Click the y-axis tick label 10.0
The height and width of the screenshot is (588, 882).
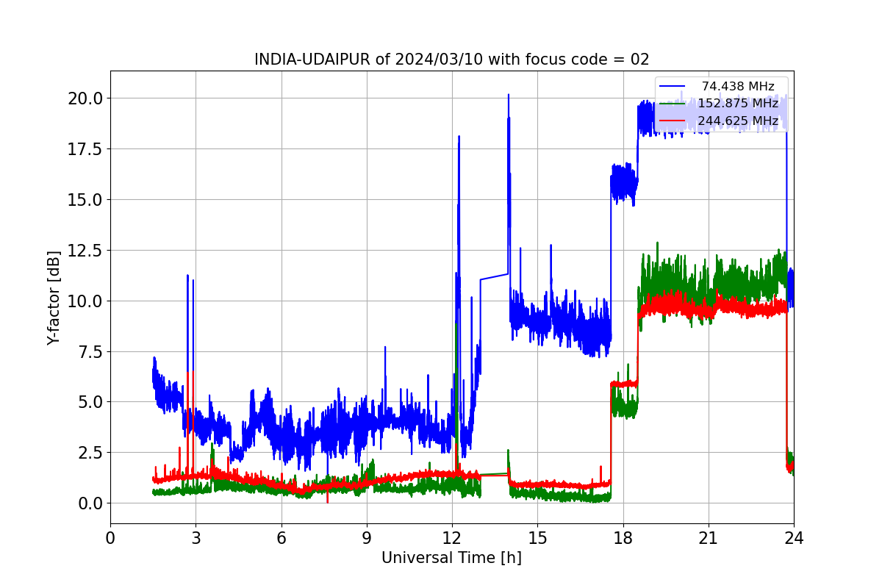(86, 301)
